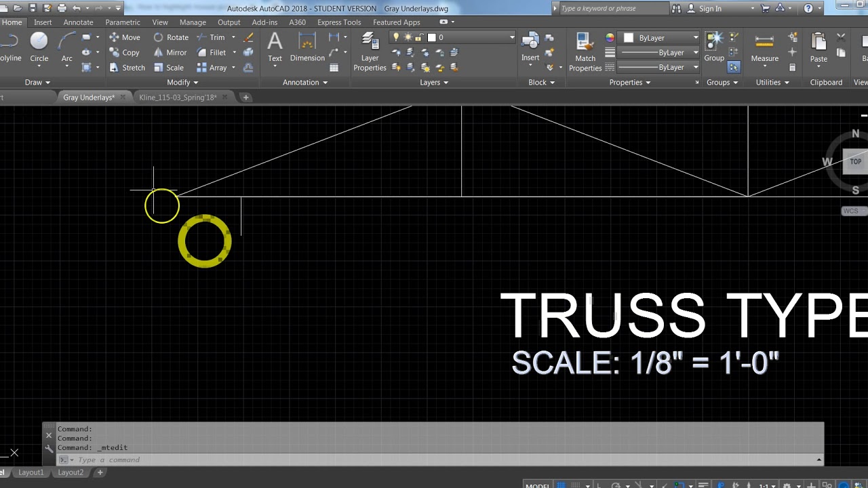Image resolution: width=868 pixels, height=488 pixels.
Task: Click the Erase tool icon
Action: (x=248, y=37)
